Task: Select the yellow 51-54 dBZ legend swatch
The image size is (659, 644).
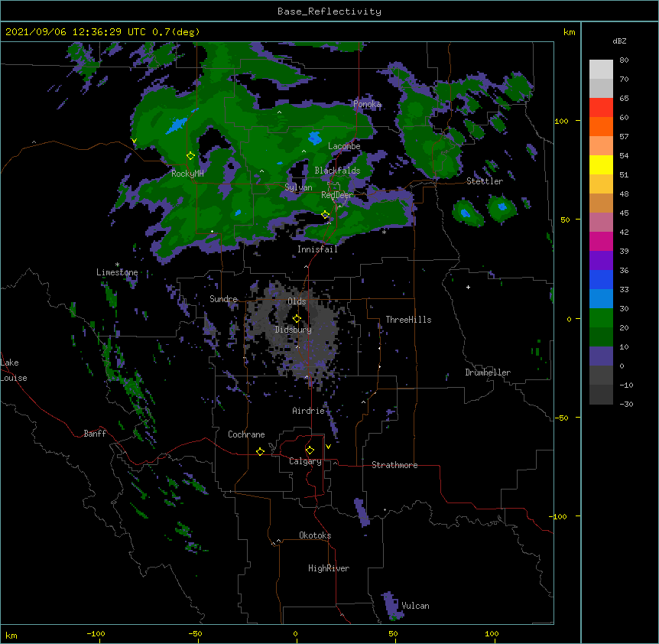Action: (601, 165)
